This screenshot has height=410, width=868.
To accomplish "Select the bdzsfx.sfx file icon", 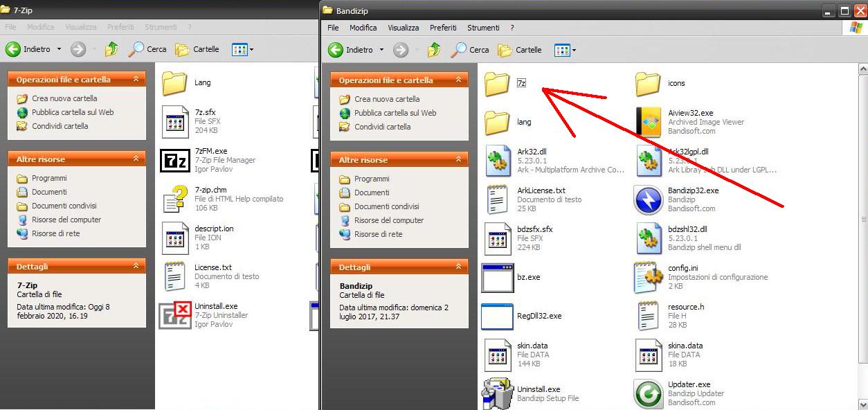I will [x=497, y=238].
